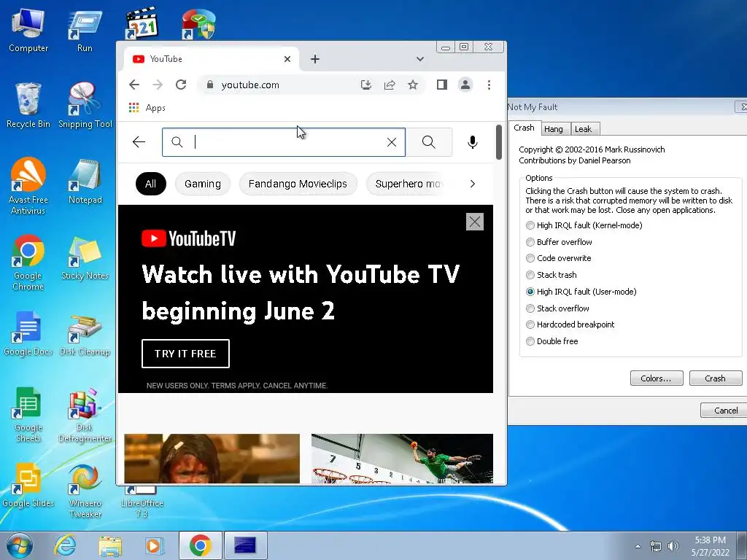This screenshot has height=560, width=747.
Task: Click the Colors... button
Action: coord(656,378)
